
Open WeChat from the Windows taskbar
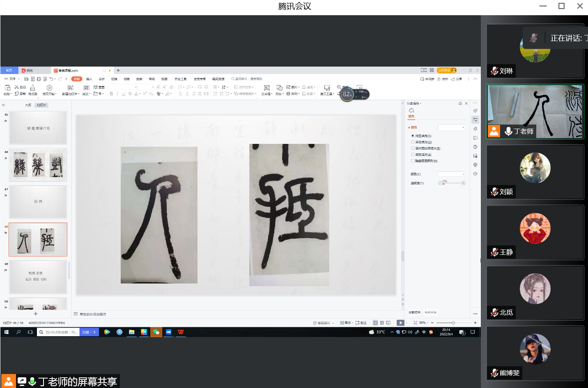click(x=156, y=332)
